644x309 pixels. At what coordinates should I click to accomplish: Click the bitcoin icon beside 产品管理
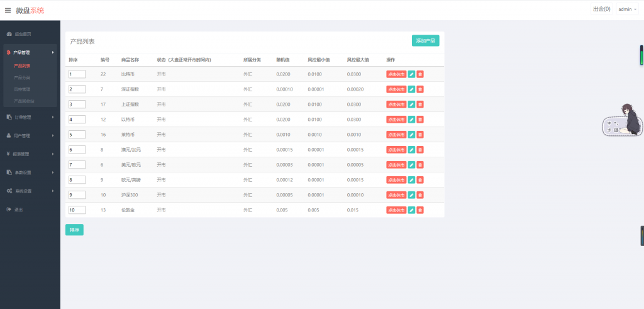9,53
